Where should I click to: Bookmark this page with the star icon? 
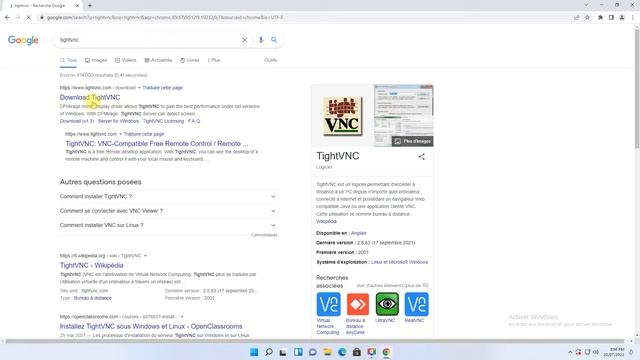[x=587, y=18]
